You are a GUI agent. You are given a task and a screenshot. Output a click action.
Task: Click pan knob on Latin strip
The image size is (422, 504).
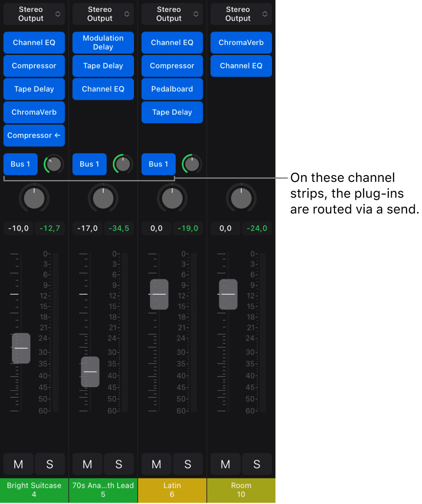point(172,198)
